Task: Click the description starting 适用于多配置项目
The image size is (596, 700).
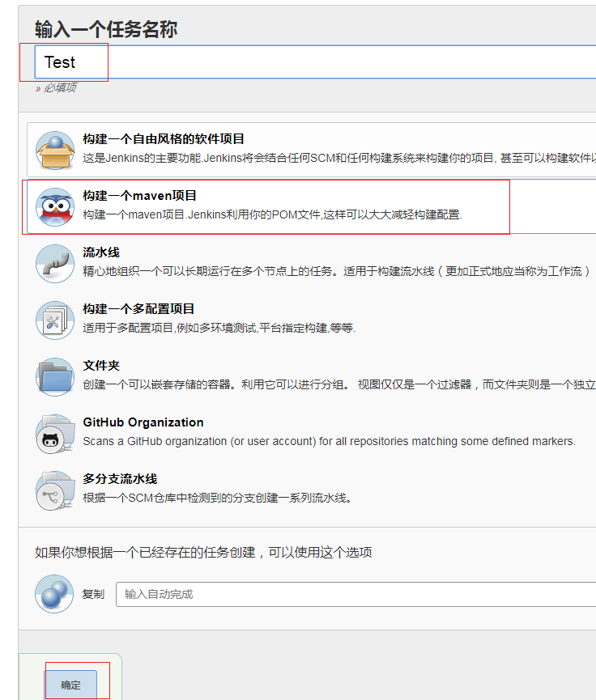Action: tap(219, 328)
